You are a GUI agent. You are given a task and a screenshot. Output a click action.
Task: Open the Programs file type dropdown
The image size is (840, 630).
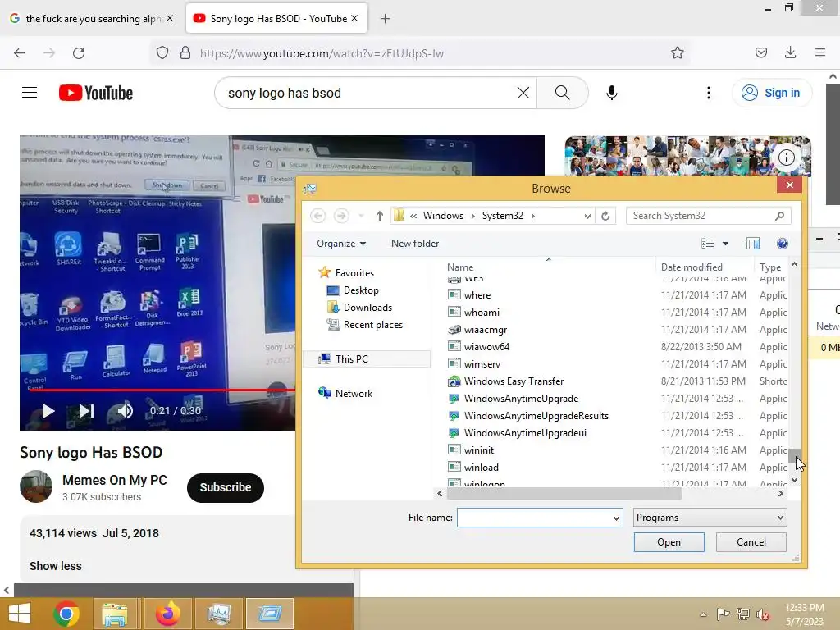click(x=710, y=518)
